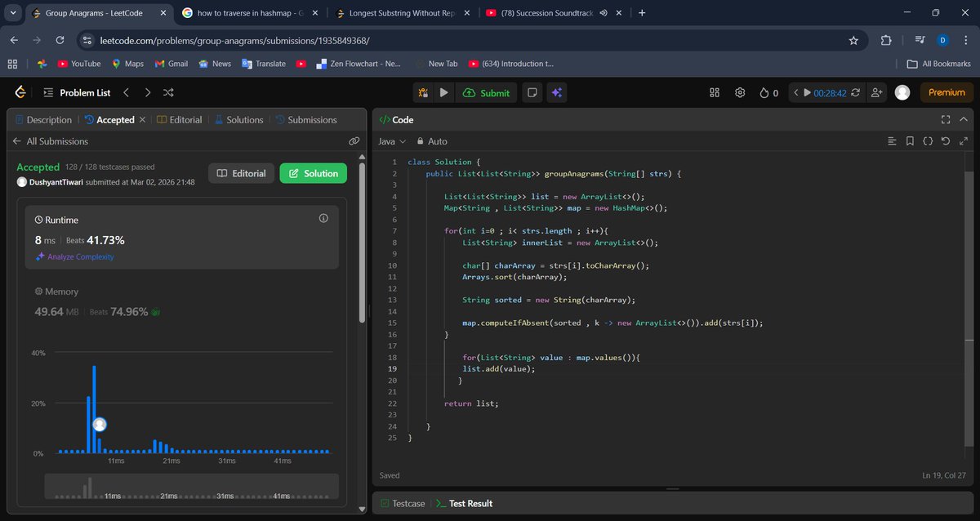Viewport: 980px width, 521px height.
Task: Go to the previous problem arrow
Action: click(x=127, y=92)
